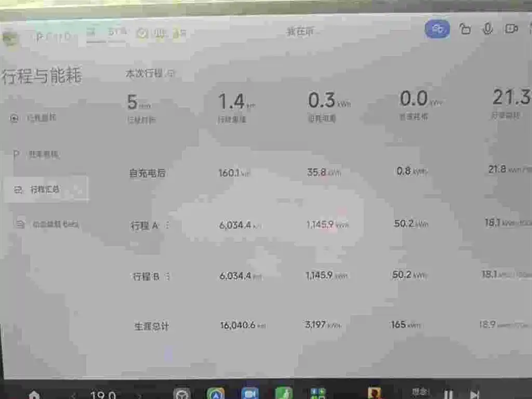Viewport: 532px width, 399px height.
Task: Tap the 50.2 kWh value in 行程 A
Action: pyautogui.click(x=411, y=223)
